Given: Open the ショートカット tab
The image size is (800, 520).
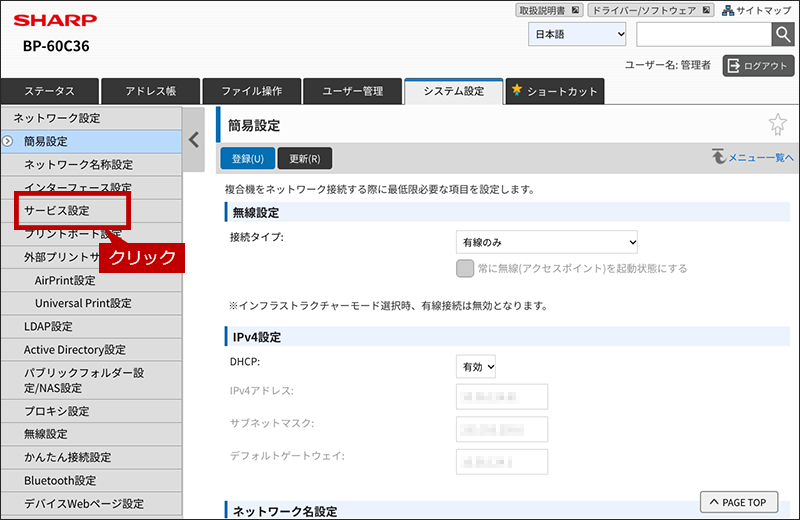Looking at the screenshot, I should click(555, 91).
